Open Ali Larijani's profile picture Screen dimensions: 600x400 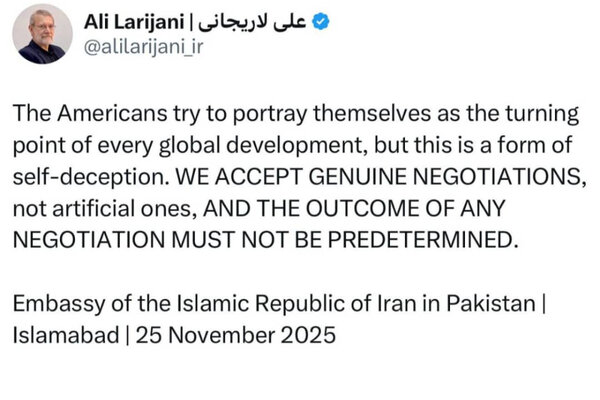click(42, 34)
